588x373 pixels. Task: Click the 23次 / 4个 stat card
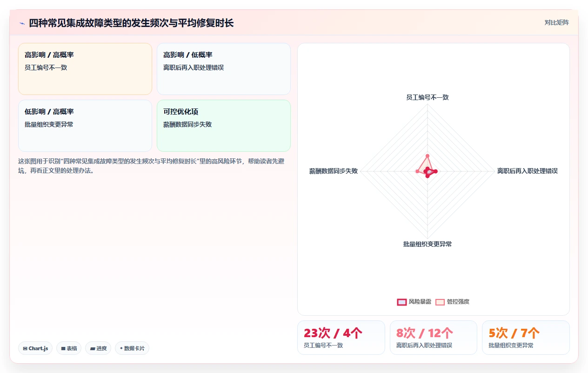click(341, 338)
